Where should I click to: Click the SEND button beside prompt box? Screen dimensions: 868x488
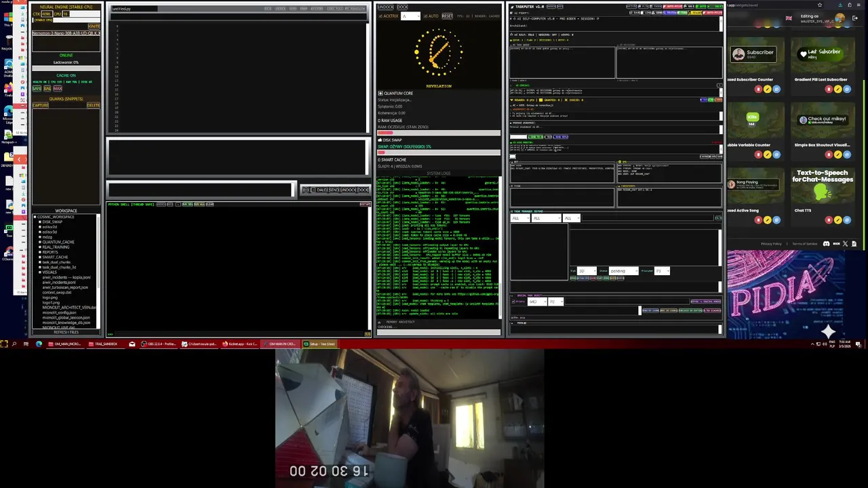point(334,190)
